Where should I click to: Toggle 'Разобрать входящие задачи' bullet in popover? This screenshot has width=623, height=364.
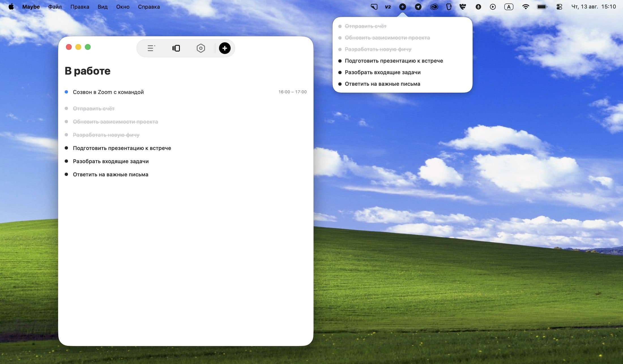[340, 72]
